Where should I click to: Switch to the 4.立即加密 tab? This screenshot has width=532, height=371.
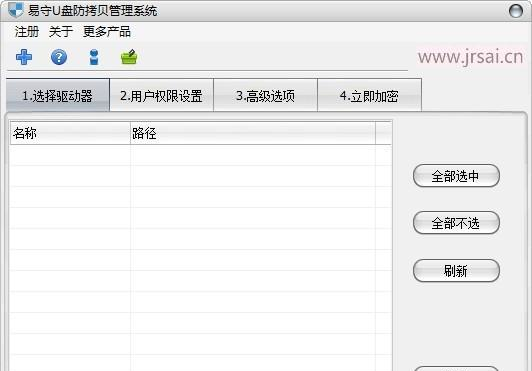click(x=369, y=95)
